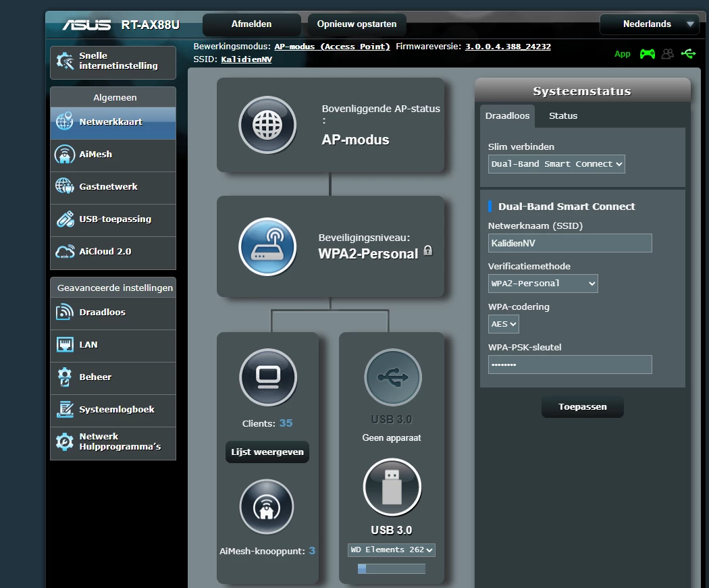
Task: Click the Draadloos wireless signal icon
Action: pos(65,312)
